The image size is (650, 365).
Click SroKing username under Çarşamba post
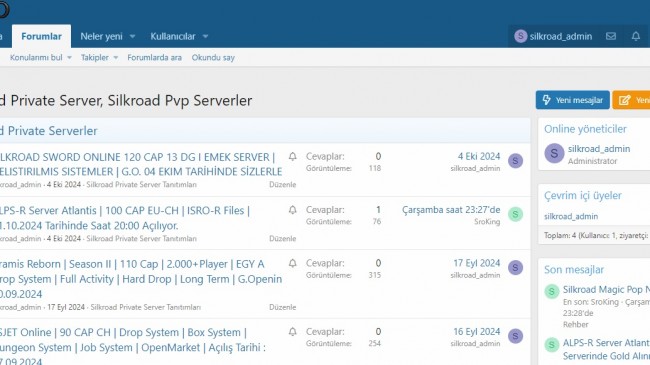point(487,222)
